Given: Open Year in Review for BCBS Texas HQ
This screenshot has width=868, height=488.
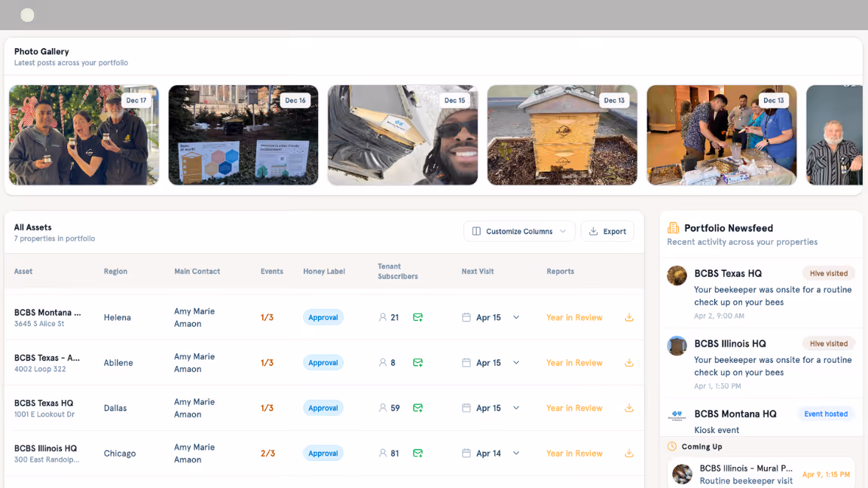Looking at the screenshot, I should (574, 408).
